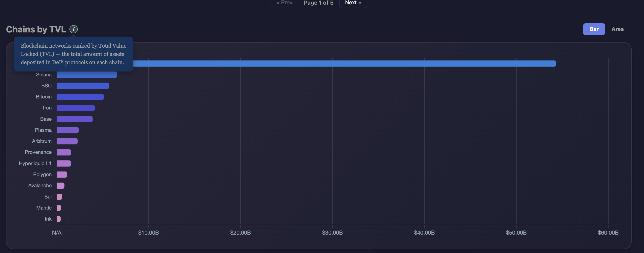The height and width of the screenshot is (253, 644).
Task: Select the Hyperliquid L1 bar
Action: point(64,163)
